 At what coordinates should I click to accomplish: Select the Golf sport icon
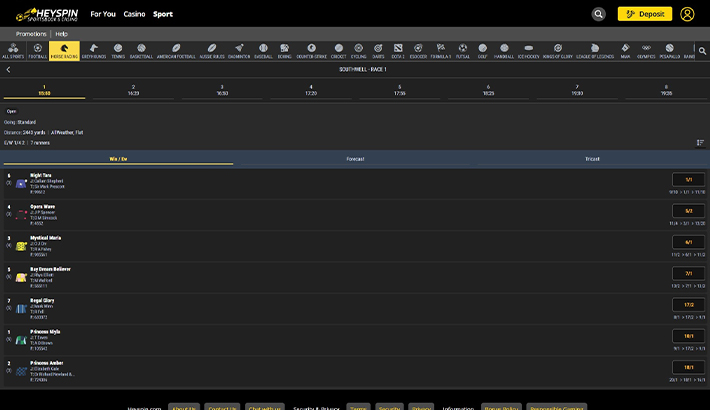point(482,50)
